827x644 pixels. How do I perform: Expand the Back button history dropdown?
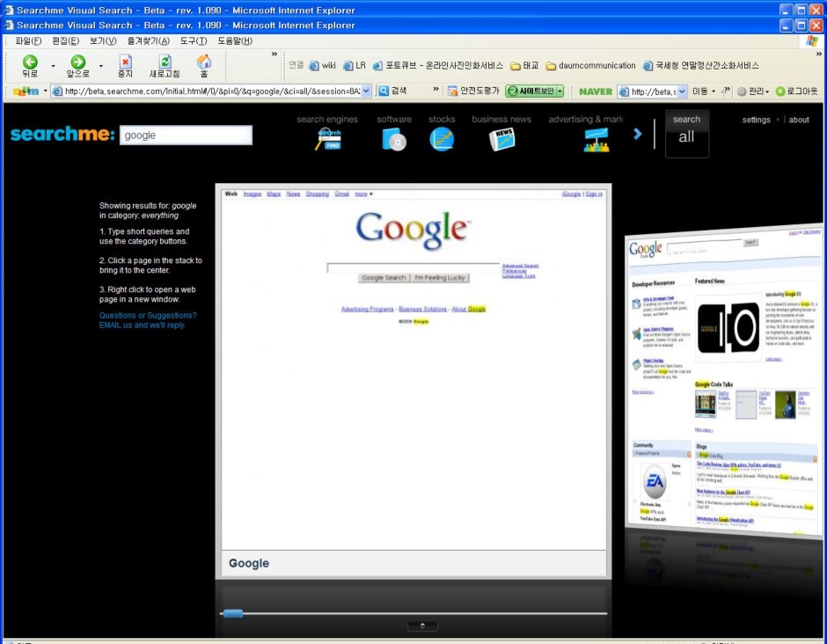53,66
